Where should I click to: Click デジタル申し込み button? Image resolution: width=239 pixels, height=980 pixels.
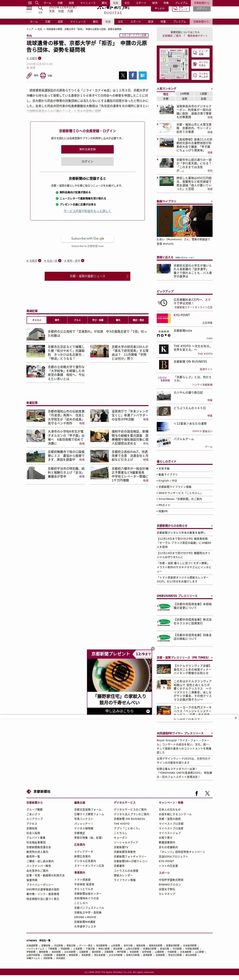point(200,75)
